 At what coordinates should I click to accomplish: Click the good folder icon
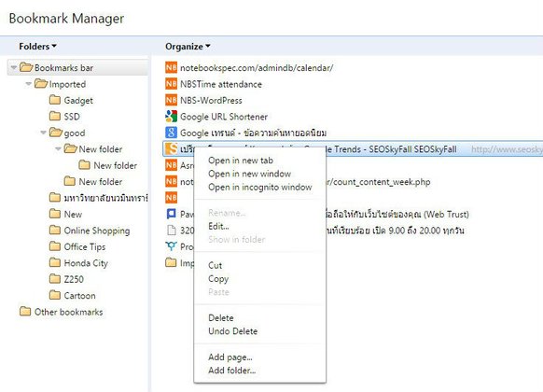coord(56,133)
